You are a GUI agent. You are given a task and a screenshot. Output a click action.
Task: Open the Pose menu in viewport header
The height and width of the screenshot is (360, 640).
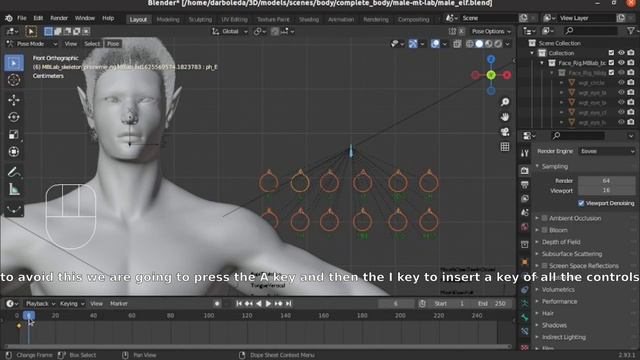[113, 44]
